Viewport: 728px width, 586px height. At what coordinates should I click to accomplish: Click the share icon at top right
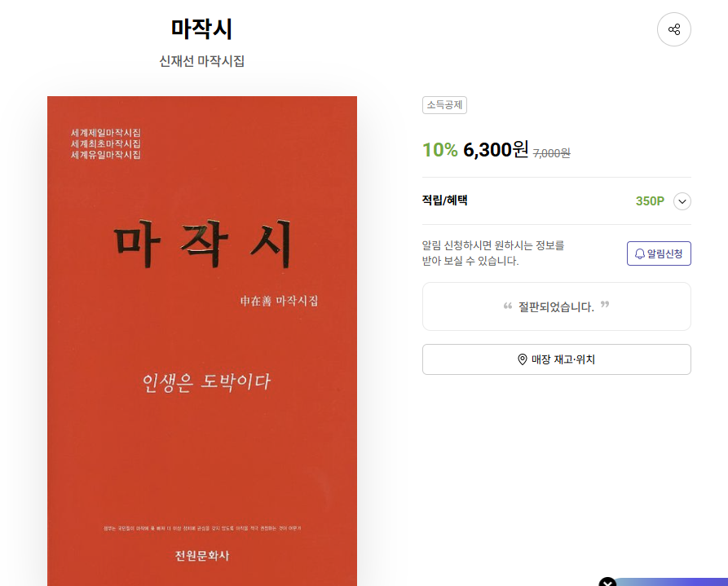pyautogui.click(x=673, y=29)
